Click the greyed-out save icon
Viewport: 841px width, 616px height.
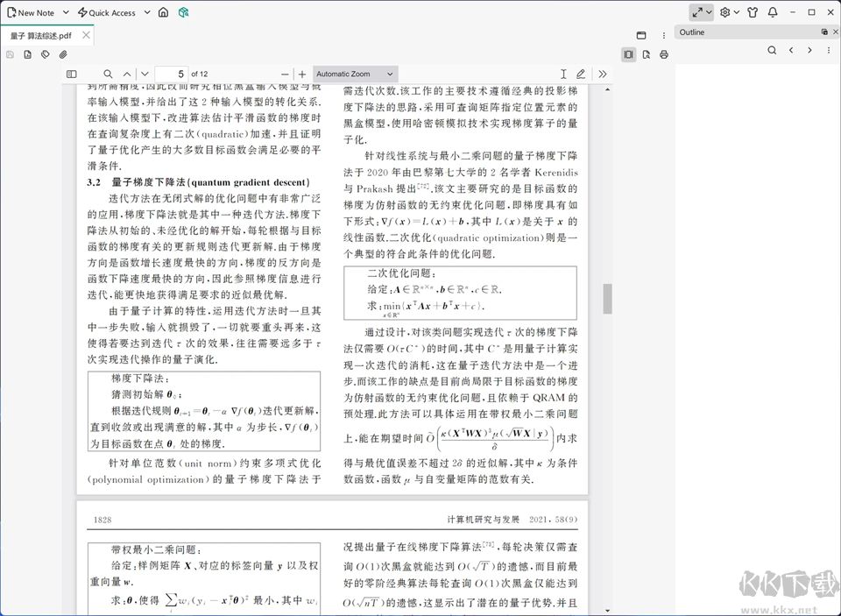pyautogui.click(x=11, y=54)
